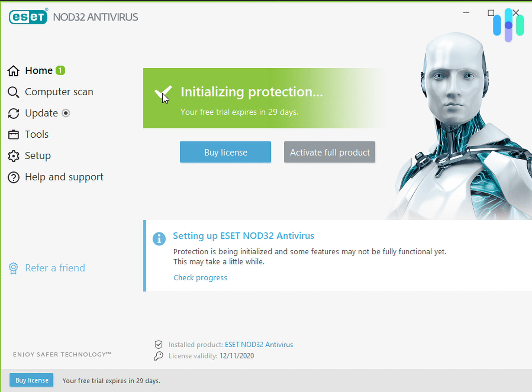The width and height of the screenshot is (532, 392).
Task: Click the key icon next to License validity
Action: coord(159,355)
